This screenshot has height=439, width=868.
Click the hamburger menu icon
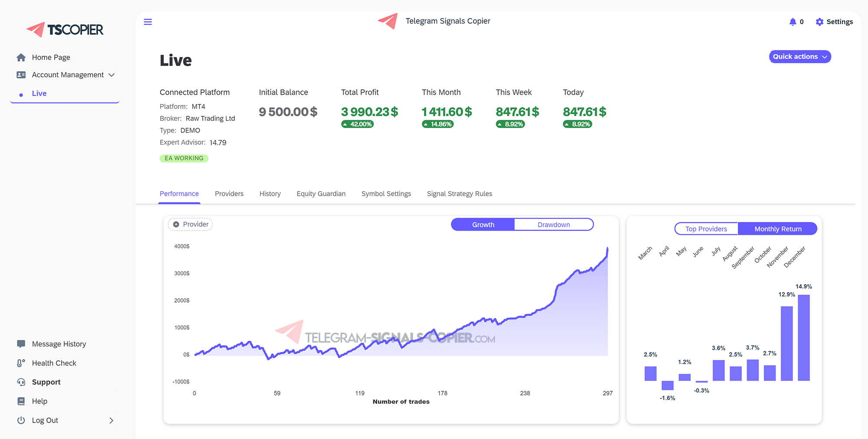tap(148, 22)
